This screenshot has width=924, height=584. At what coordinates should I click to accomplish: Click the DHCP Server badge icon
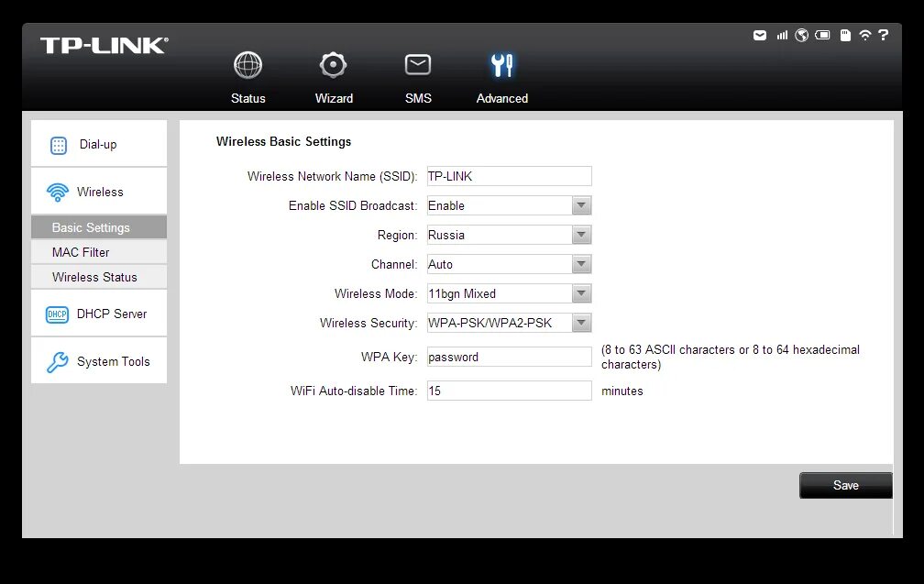point(57,314)
